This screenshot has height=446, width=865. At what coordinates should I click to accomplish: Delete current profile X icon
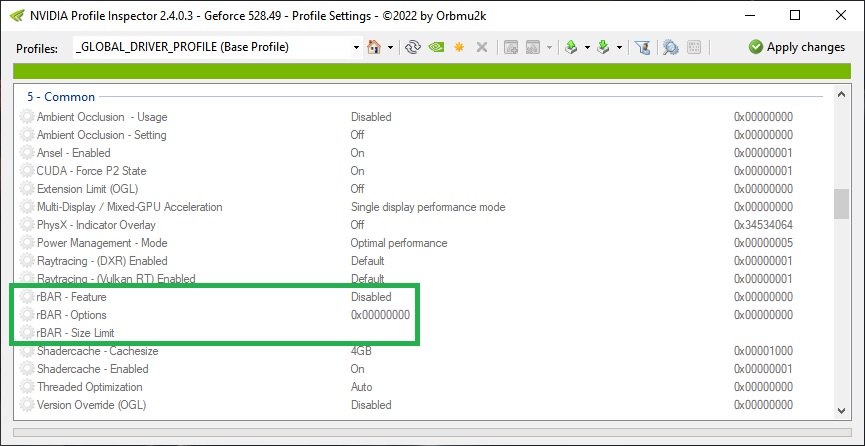[x=482, y=47]
